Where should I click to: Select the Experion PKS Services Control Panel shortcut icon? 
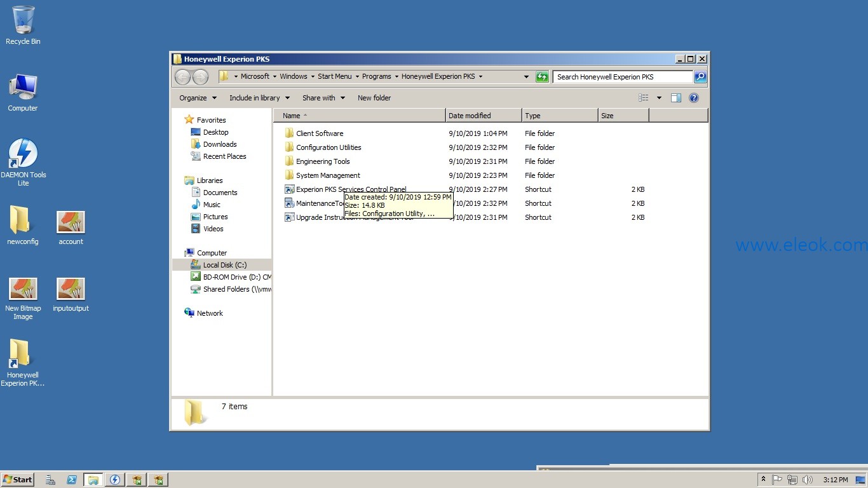pyautogui.click(x=289, y=189)
